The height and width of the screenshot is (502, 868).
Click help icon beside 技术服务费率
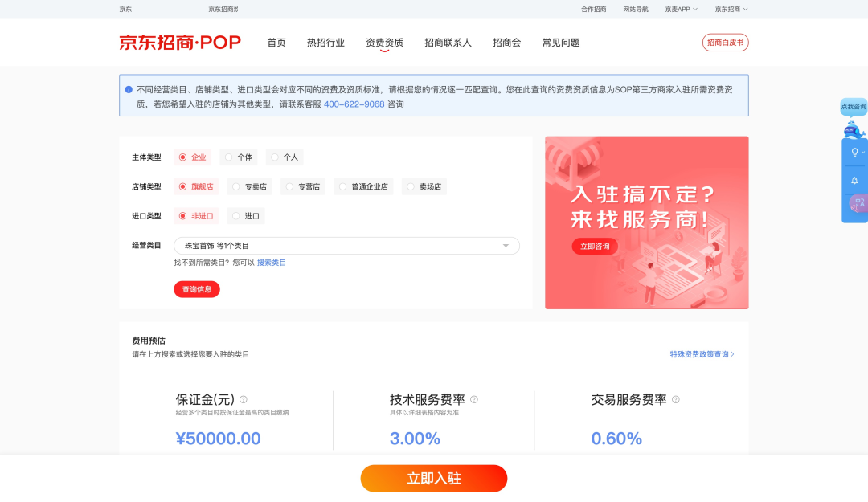pyautogui.click(x=474, y=400)
